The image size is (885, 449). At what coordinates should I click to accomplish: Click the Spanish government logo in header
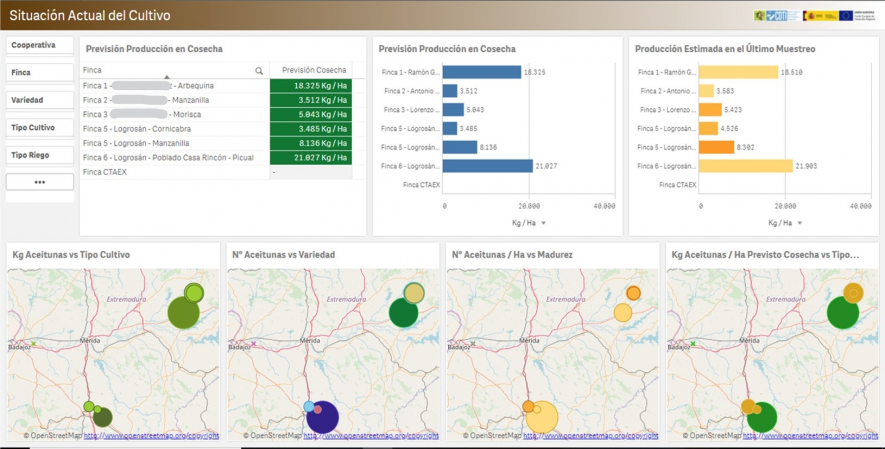point(820,16)
